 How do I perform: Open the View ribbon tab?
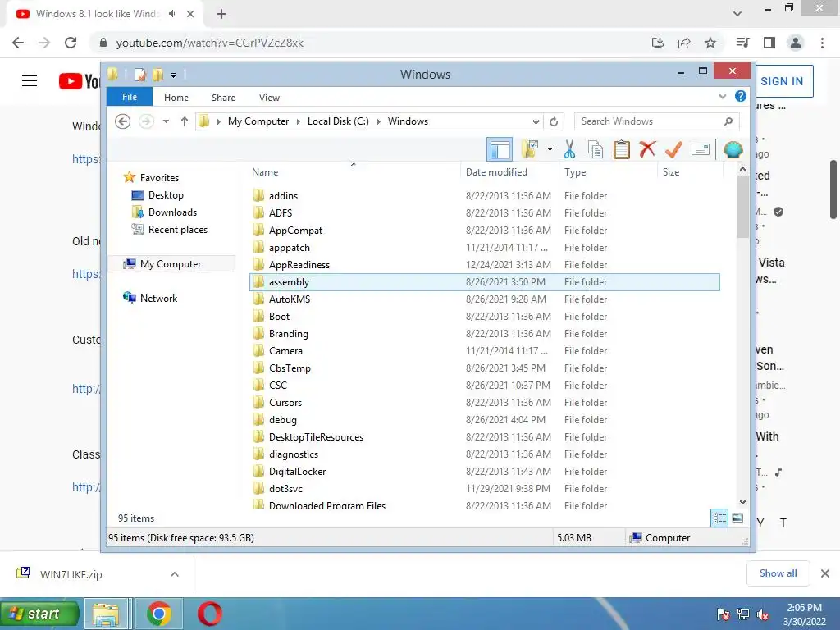click(x=269, y=98)
